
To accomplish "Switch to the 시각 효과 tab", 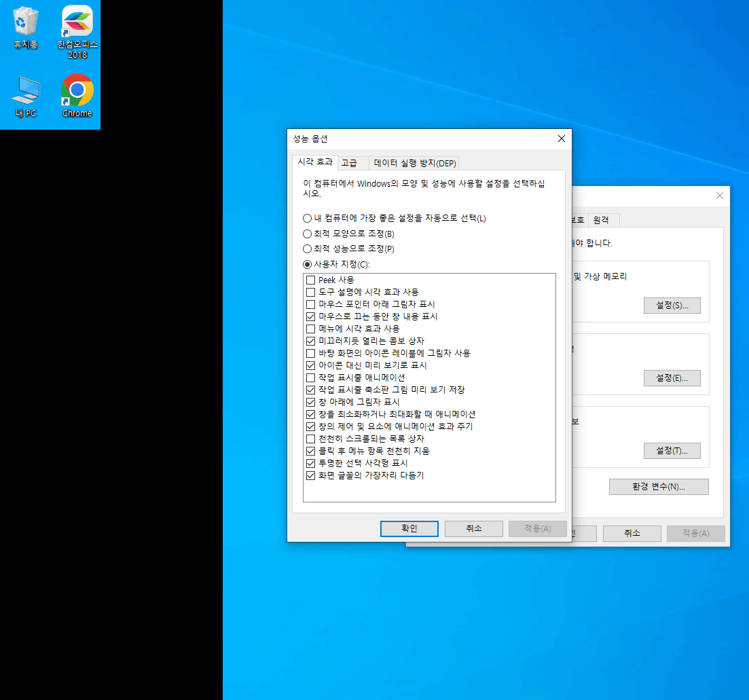I will [315, 162].
